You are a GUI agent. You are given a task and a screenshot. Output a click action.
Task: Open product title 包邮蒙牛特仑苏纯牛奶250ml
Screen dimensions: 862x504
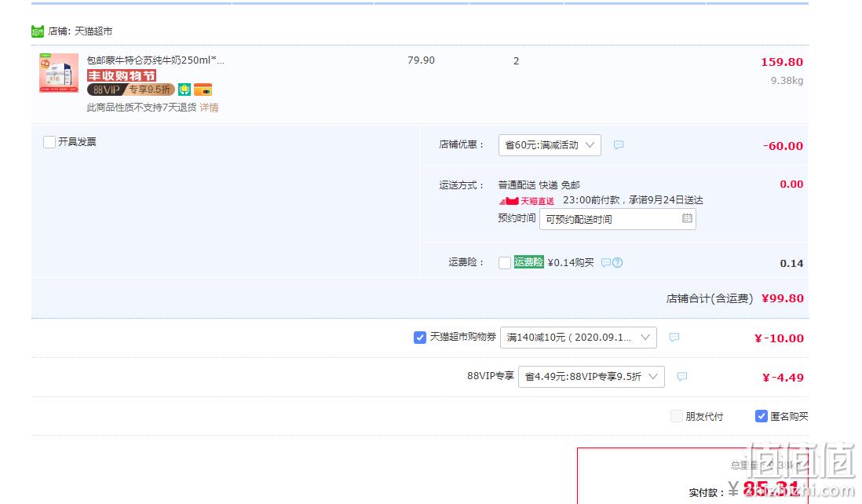pyautogui.click(x=155, y=60)
